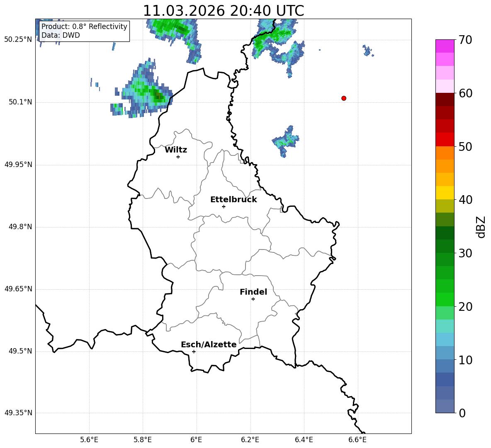Click the Esch/Alzette label text
The image size is (491, 448).
click(209, 345)
